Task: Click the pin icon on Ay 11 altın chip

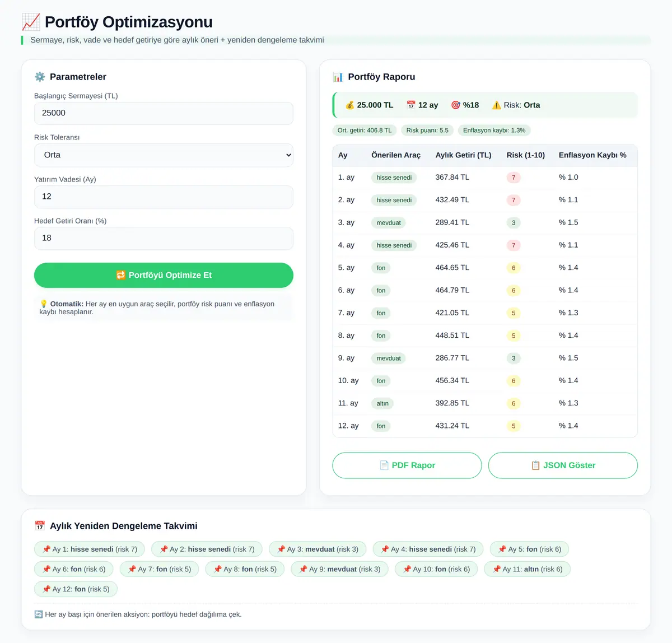Action: (497, 569)
